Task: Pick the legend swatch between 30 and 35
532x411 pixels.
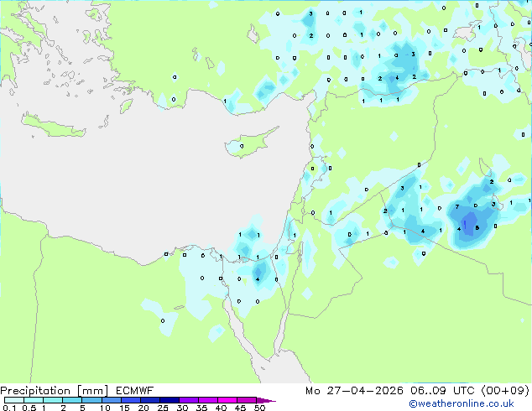Action: [x=188, y=400]
